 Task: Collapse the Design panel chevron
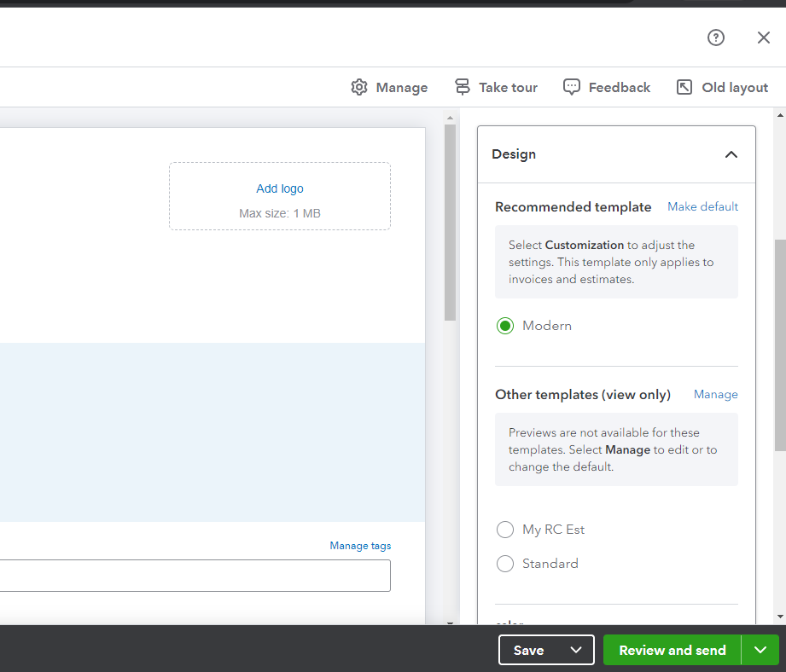point(731,154)
